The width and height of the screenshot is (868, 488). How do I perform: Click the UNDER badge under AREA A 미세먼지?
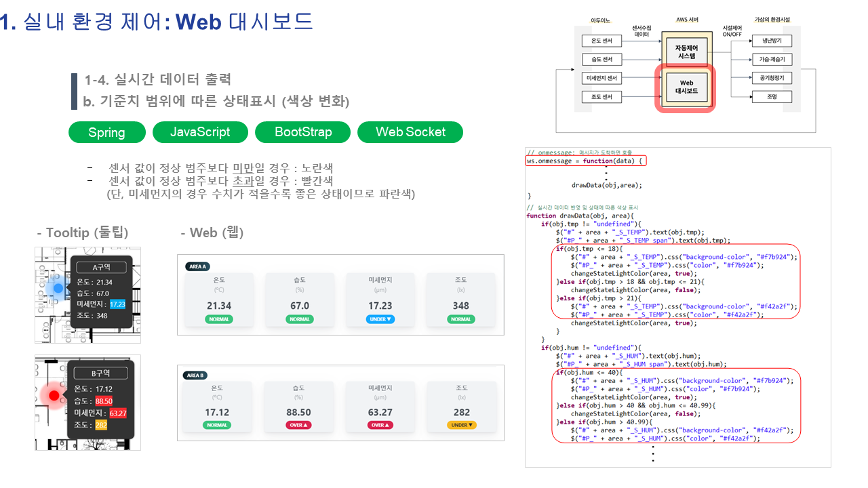click(x=380, y=319)
